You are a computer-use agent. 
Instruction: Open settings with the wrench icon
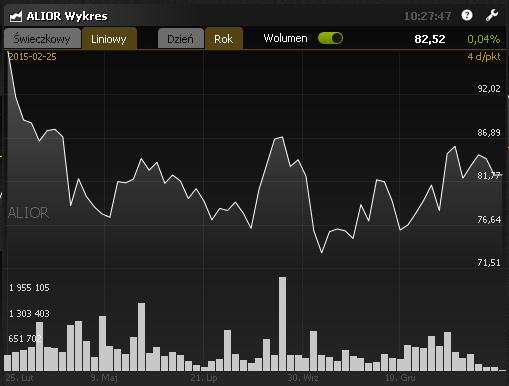tap(492, 15)
